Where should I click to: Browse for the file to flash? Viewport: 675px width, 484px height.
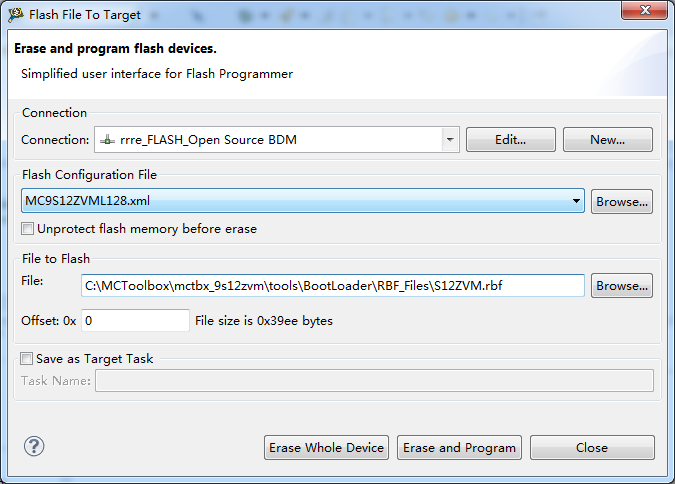tap(622, 286)
